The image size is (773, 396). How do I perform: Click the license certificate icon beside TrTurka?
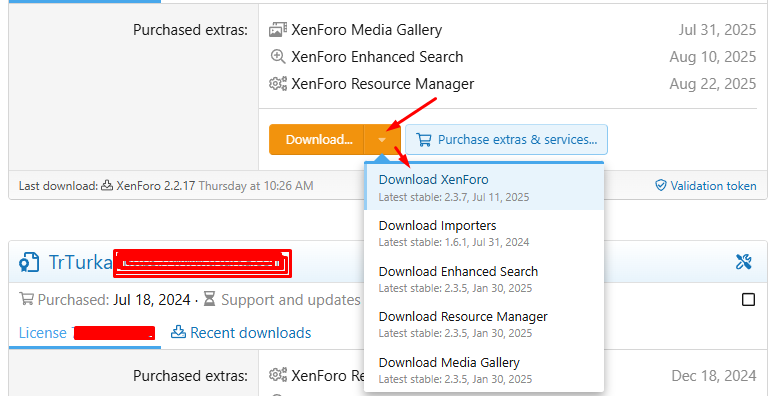click(29, 262)
